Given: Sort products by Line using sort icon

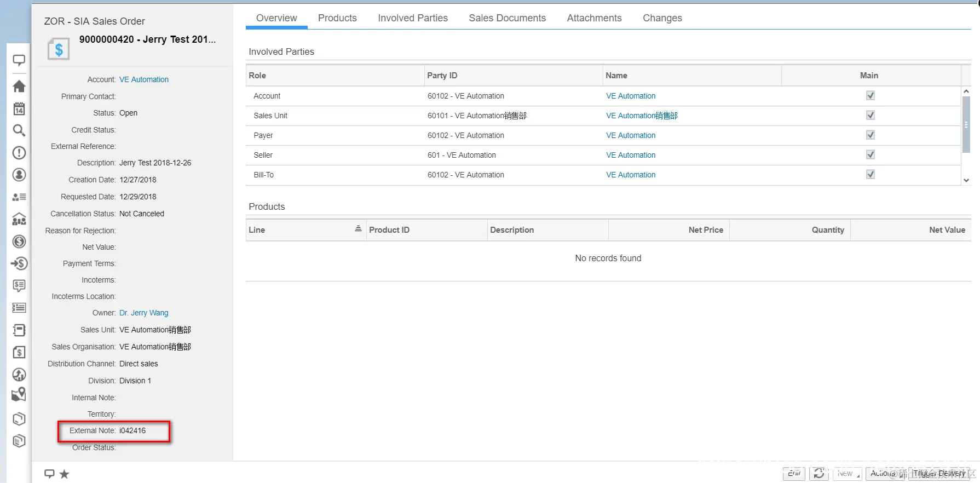Looking at the screenshot, I should (x=358, y=229).
